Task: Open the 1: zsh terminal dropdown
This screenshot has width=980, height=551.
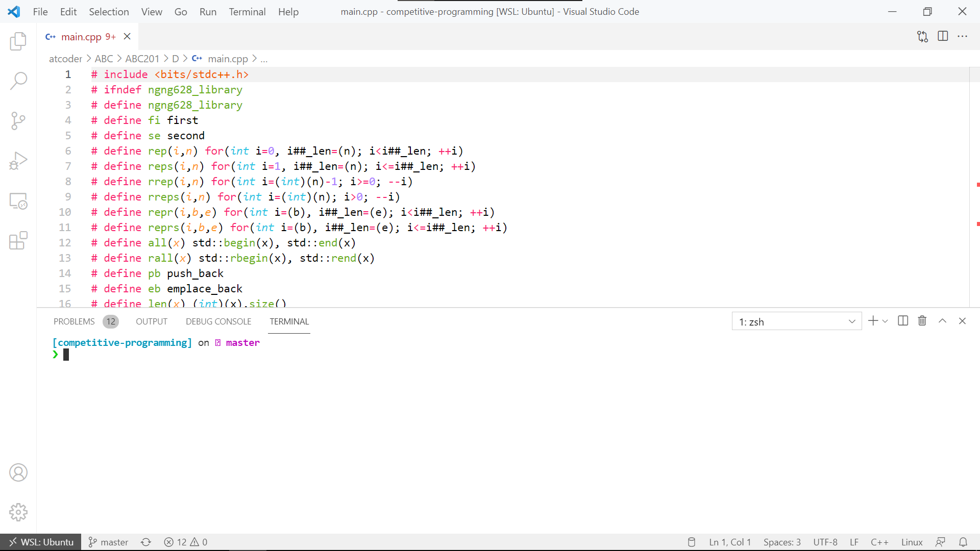Action: click(x=796, y=321)
